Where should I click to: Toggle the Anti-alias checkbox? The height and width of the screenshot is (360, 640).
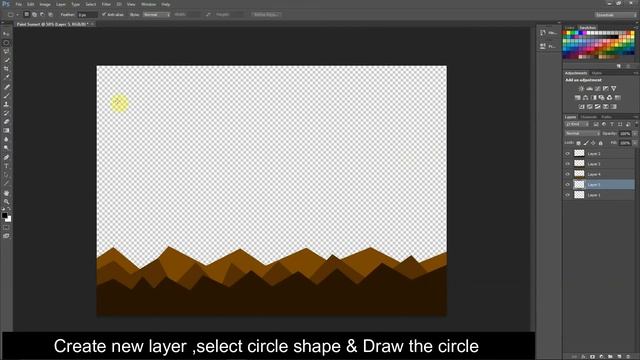(x=104, y=15)
